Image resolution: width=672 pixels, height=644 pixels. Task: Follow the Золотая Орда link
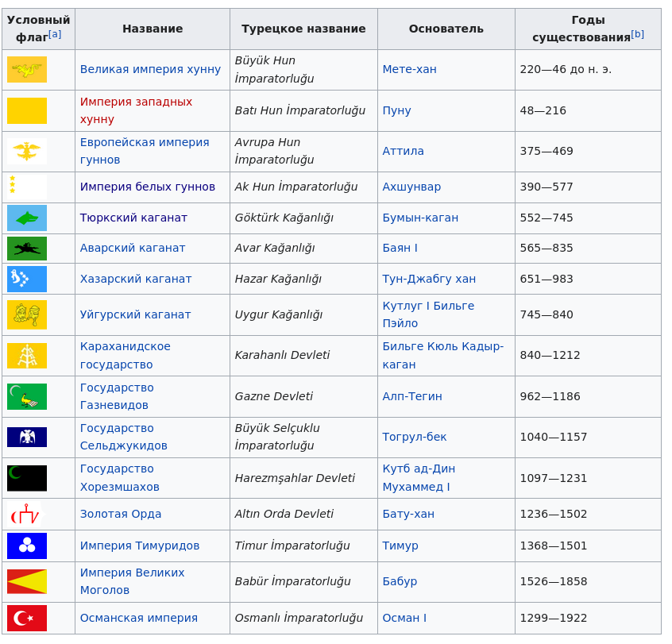[x=120, y=514]
